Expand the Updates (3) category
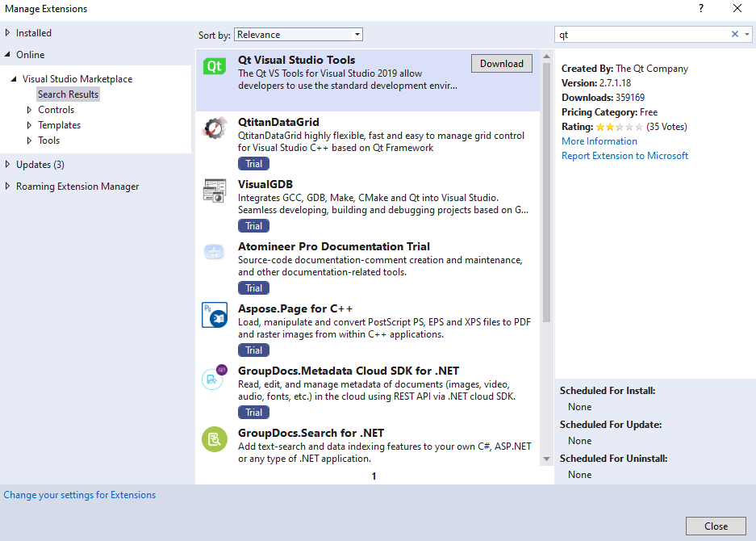This screenshot has width=756, height=541. [x=7, y=165]
